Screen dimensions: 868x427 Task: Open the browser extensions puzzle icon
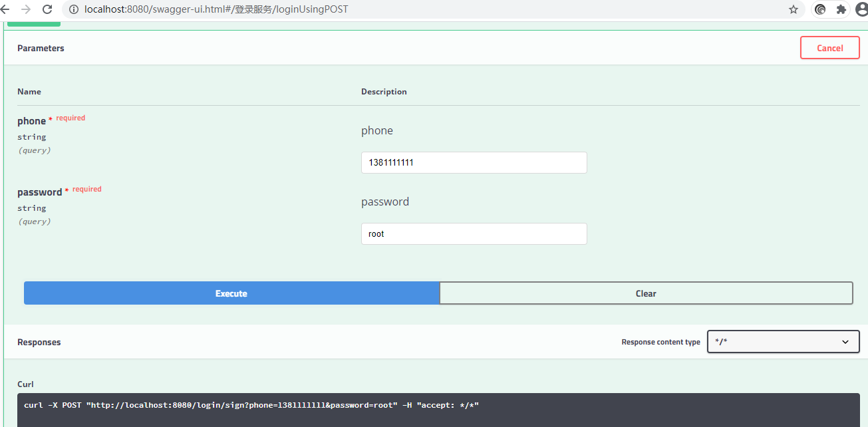pos(841,9)
